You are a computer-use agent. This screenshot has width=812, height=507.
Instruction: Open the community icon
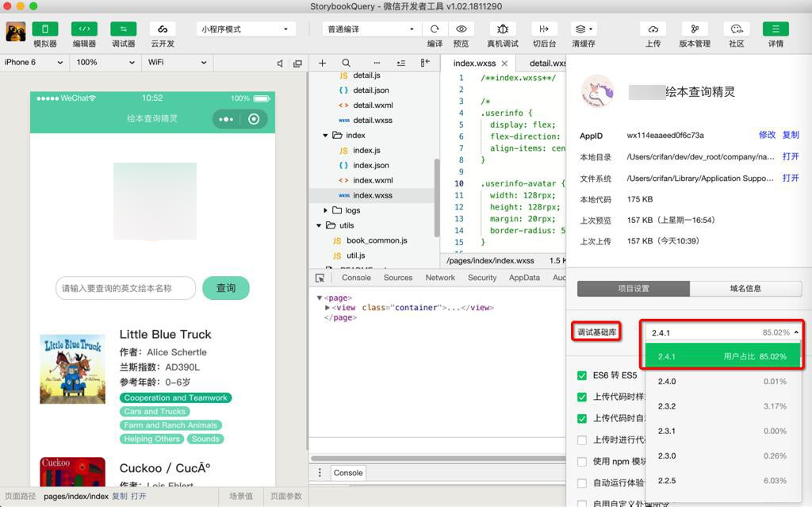click(x=737, y=29)
